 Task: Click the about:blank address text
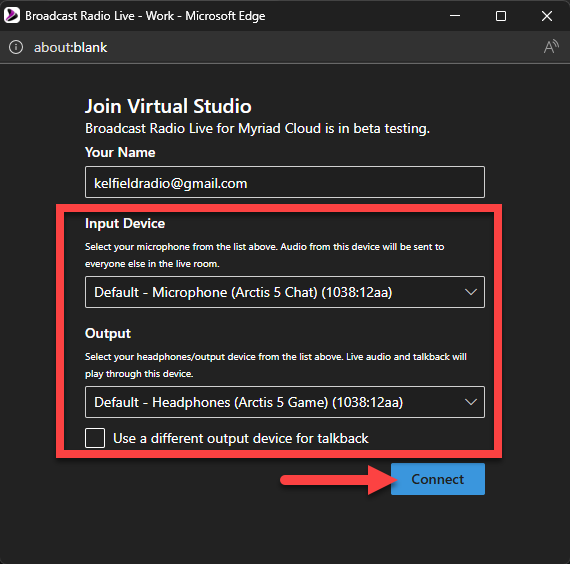(x=71, y=48)
